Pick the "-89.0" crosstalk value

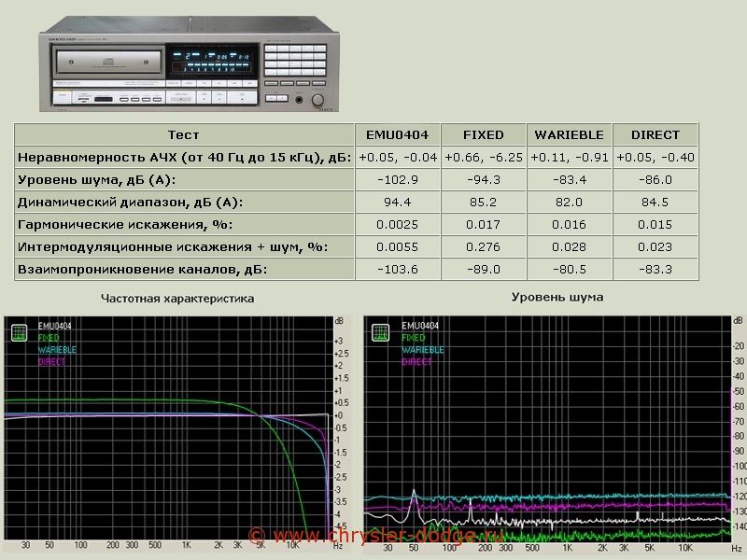tap(484, 269)
